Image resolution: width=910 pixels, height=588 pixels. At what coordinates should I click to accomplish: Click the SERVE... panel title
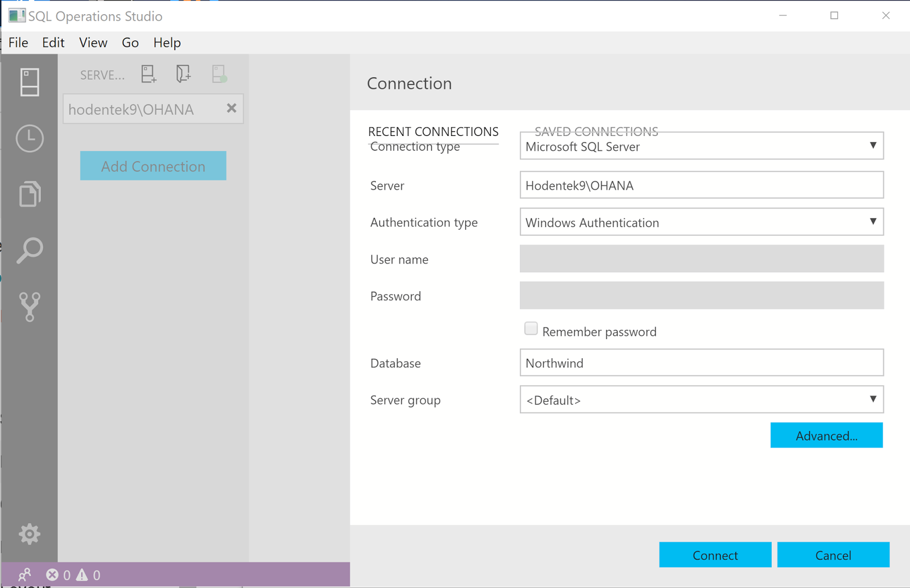click(102, 75)
